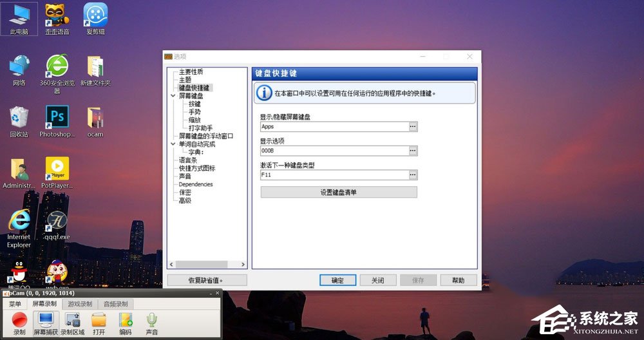Select the qqqf.exe desktop shortcut
This screenshot has height=340, width=644.
(x=57, y=225)
